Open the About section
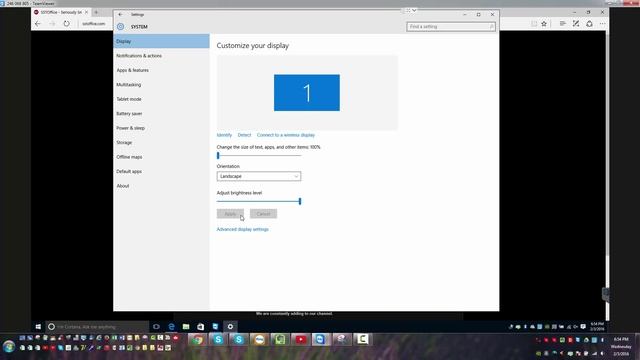640x360 pixels. pos(162,186)
